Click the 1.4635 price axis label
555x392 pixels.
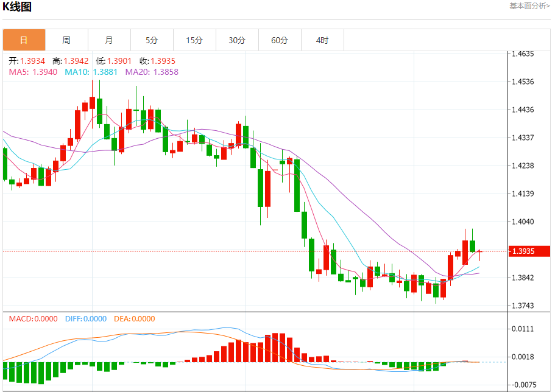coord(523,54)
